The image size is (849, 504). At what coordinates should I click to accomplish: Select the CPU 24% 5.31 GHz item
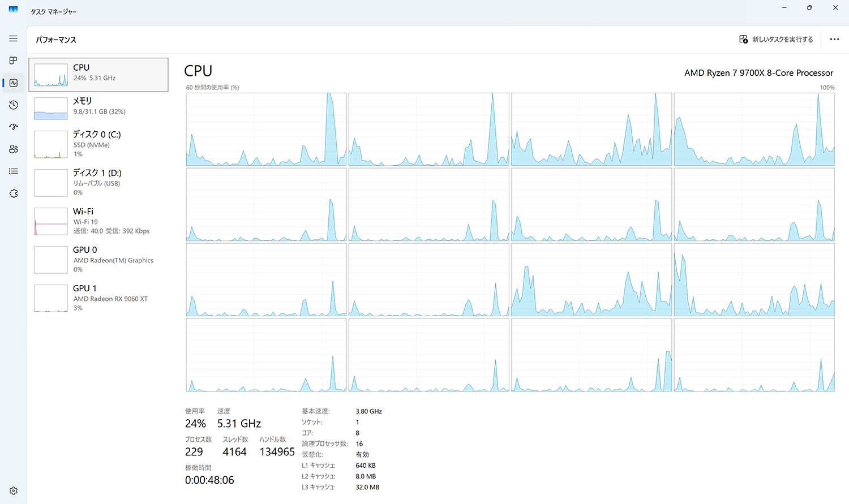click(x=98, y=75)
